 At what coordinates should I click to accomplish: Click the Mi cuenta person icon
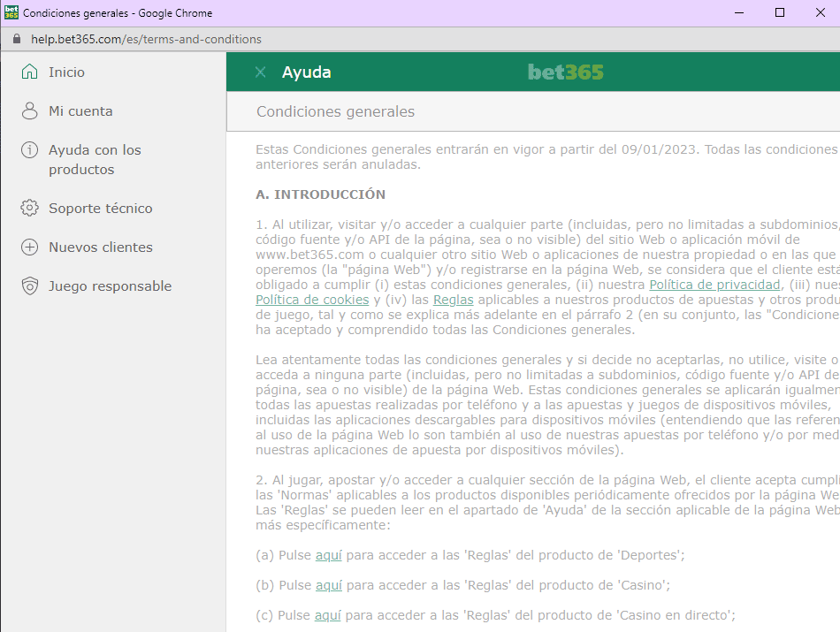coord(27,111)
